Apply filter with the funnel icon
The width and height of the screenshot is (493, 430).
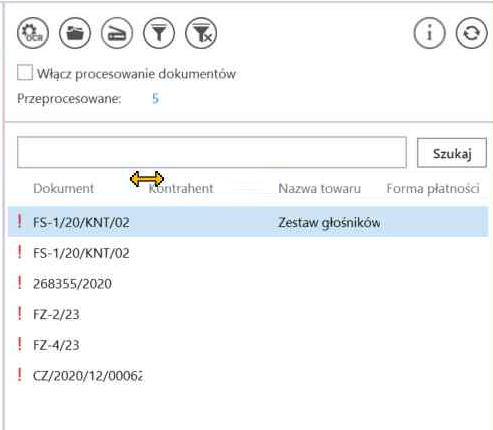(x=159, y=33)
